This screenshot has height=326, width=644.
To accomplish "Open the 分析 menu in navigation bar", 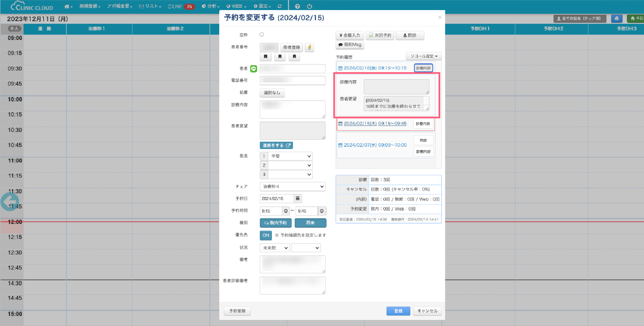I will 211,6.
